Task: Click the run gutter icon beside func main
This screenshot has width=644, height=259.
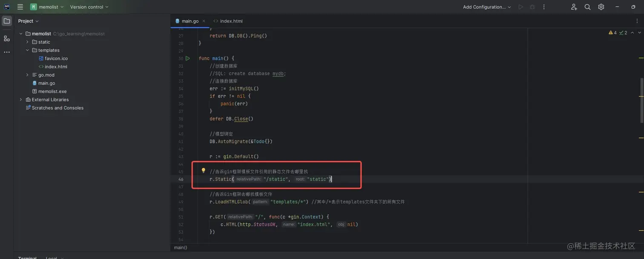Action: pos(188,58)
